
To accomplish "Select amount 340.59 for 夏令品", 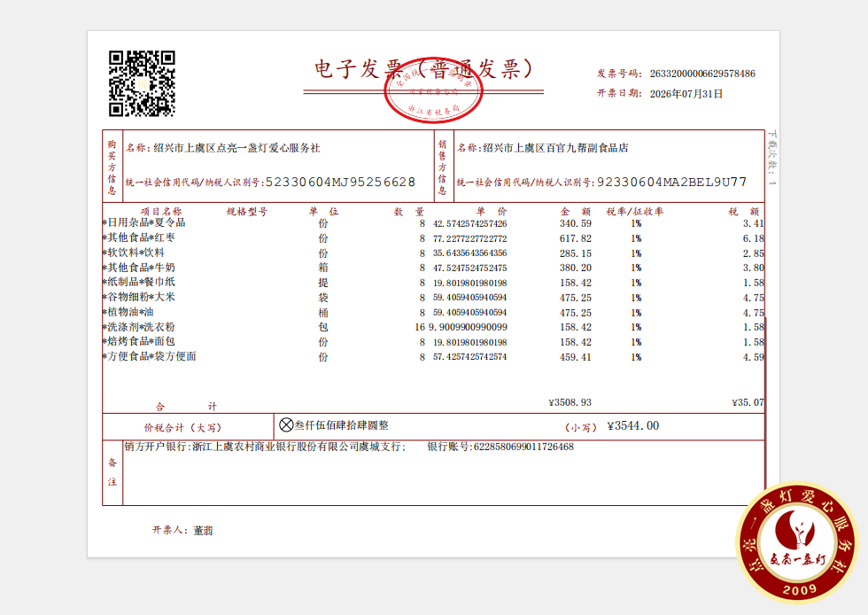I will (576, 223).
